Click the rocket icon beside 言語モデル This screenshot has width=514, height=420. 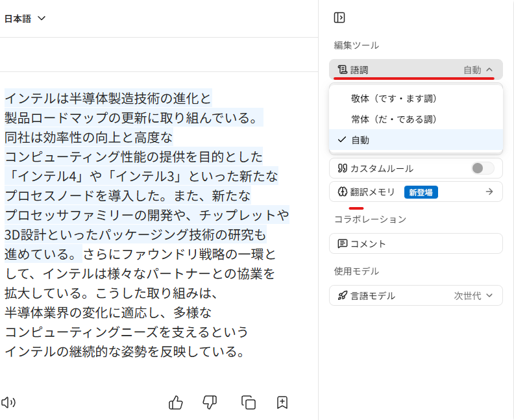(342, 295)
